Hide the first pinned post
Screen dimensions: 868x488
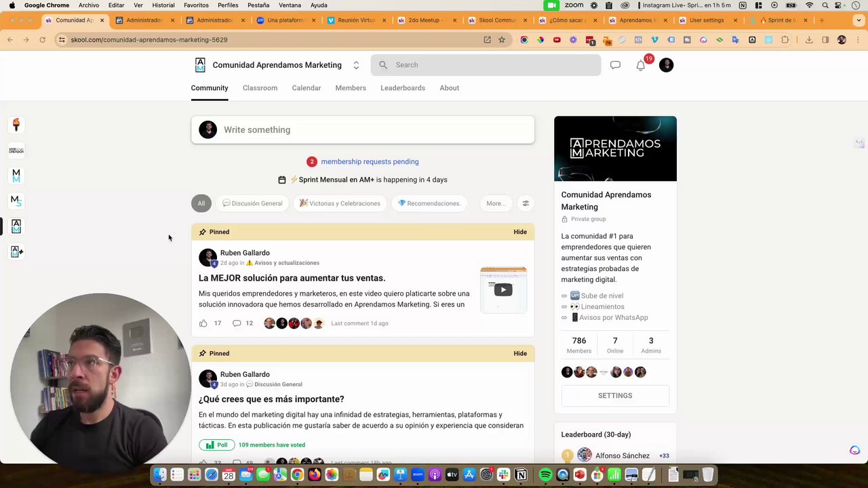pos(520,232)
